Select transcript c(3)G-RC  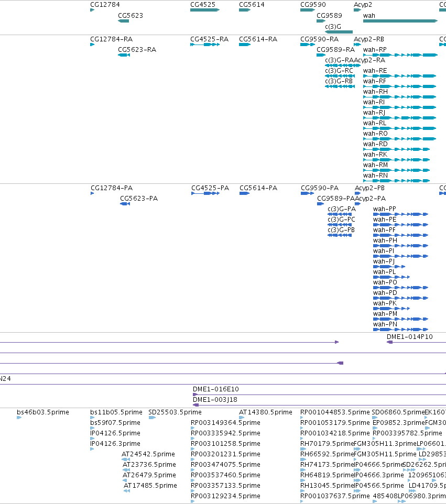point(339,71)
